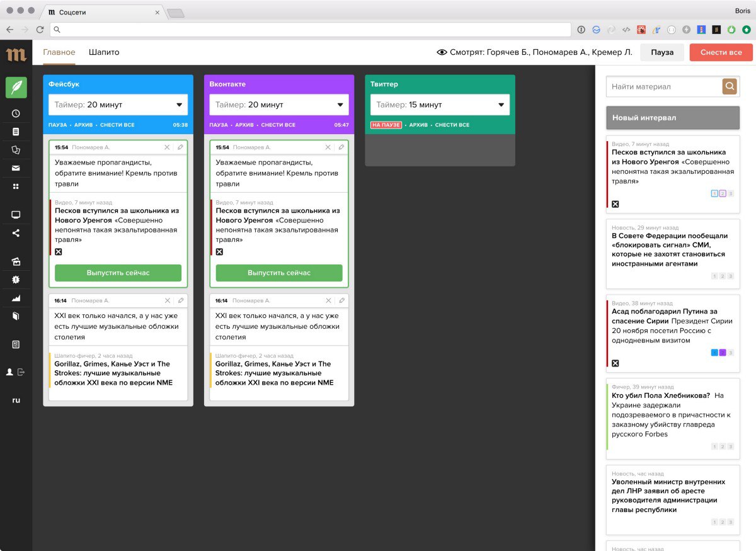Open a new browser tab
The height and width of the screenshot is (551, 756).
176,13
